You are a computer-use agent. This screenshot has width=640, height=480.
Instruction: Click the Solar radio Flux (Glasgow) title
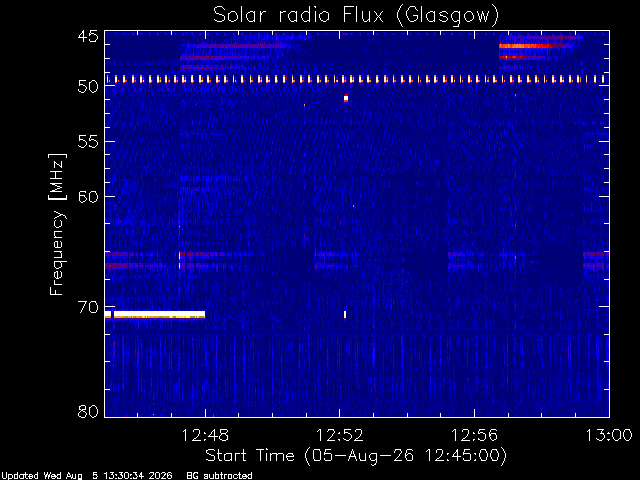coord(356,16)
